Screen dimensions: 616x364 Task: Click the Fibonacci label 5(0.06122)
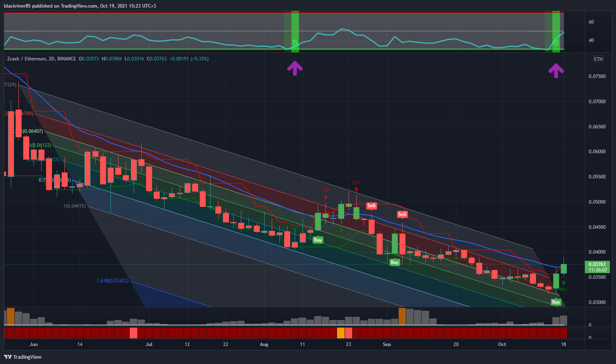40,145
